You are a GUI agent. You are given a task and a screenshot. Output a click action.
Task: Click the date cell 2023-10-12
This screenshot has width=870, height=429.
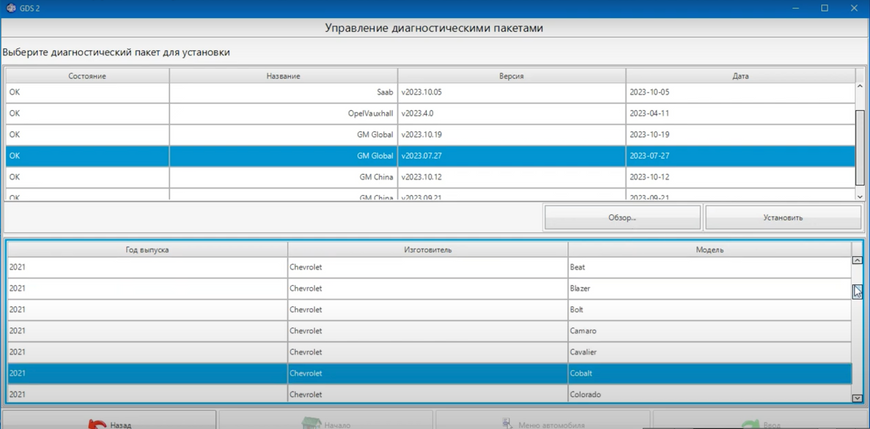point(740,177)
